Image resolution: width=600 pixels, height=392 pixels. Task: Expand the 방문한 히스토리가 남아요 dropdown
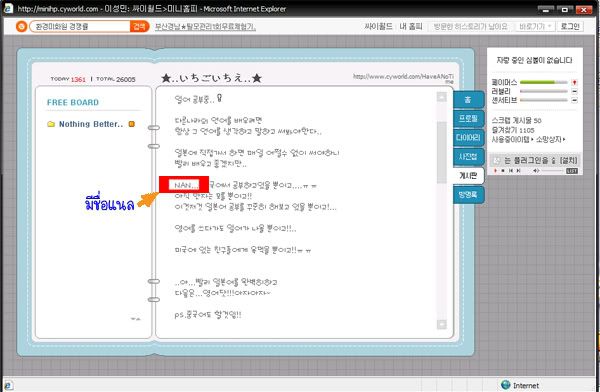[x=470, y=26]
